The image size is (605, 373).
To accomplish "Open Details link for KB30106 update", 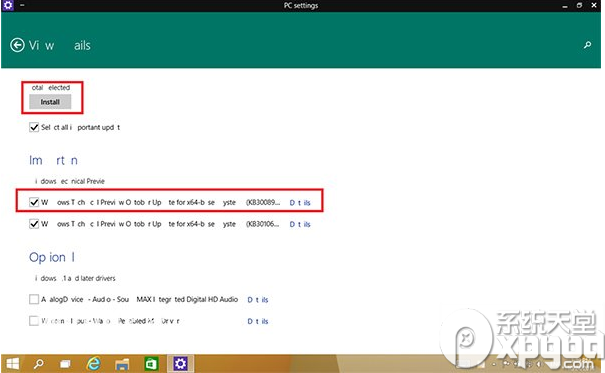I will [300, 224].
